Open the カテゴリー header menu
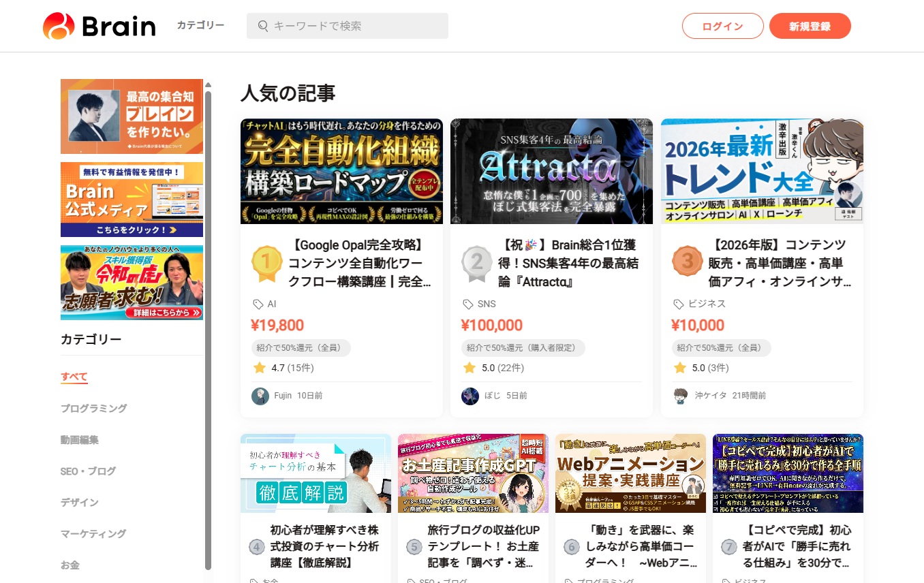 click(x=200, y=26)
